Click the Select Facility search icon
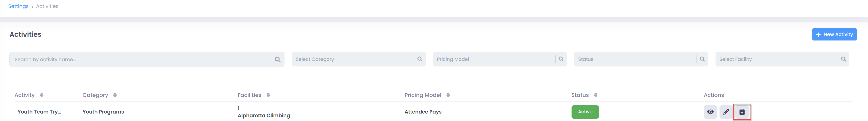This screenshot has width=868, height=121. click(843, 59)
